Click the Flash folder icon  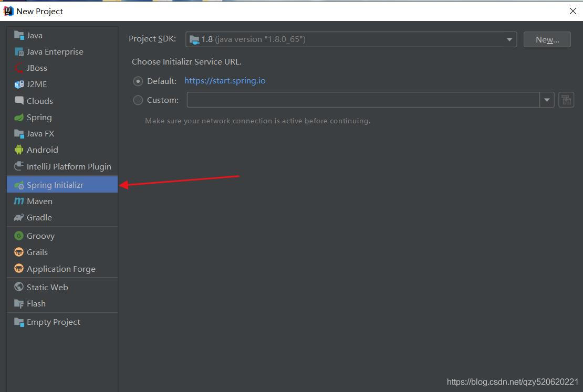click(x=19, y=303)
